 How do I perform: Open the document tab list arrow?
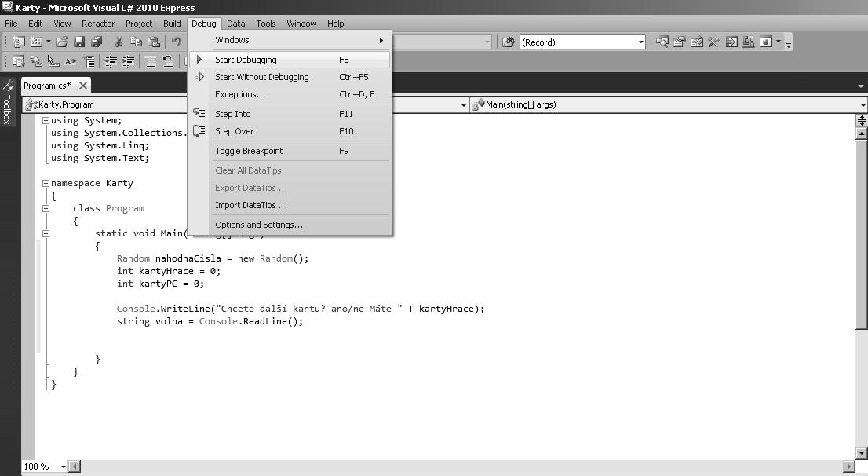861,86
